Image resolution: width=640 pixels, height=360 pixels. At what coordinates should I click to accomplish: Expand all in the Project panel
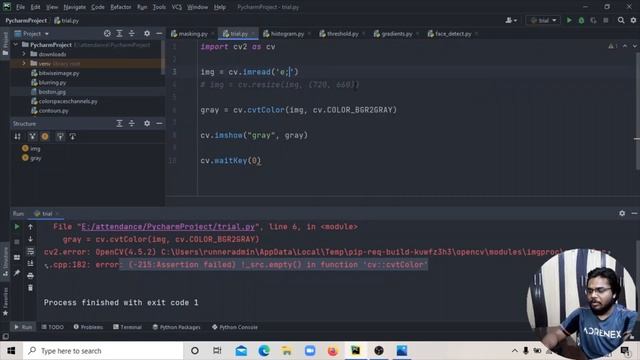(x=119, y=33)
